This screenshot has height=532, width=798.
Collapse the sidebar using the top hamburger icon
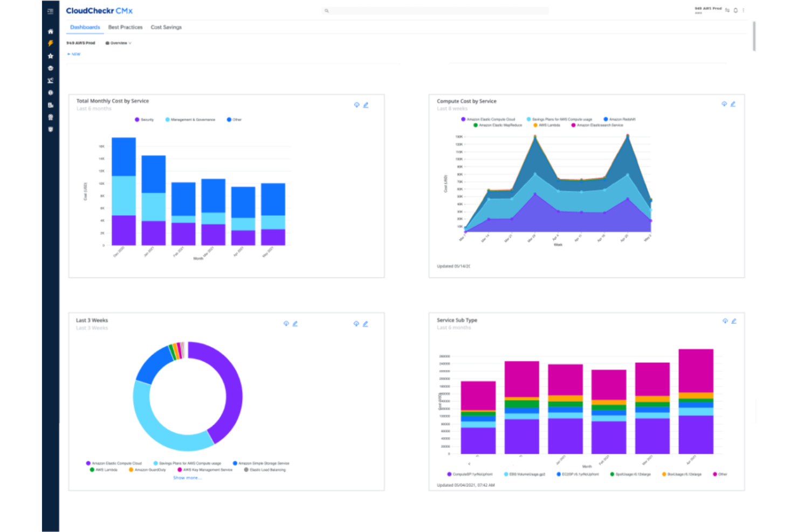pyautogui.click(x=50, y=11)
